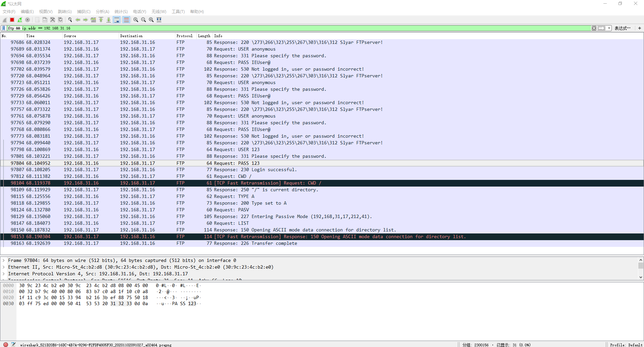Open the 跳转(G) menu
The width and height of the screenshot is (644, 347).
point(65,12)
